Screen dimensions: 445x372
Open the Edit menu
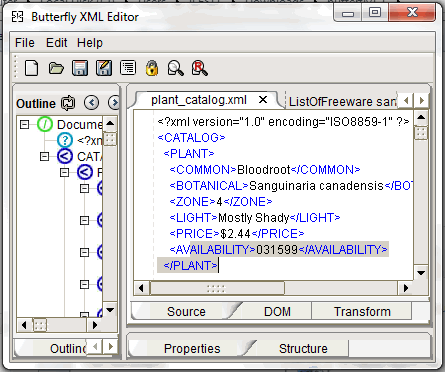point(56,43)
